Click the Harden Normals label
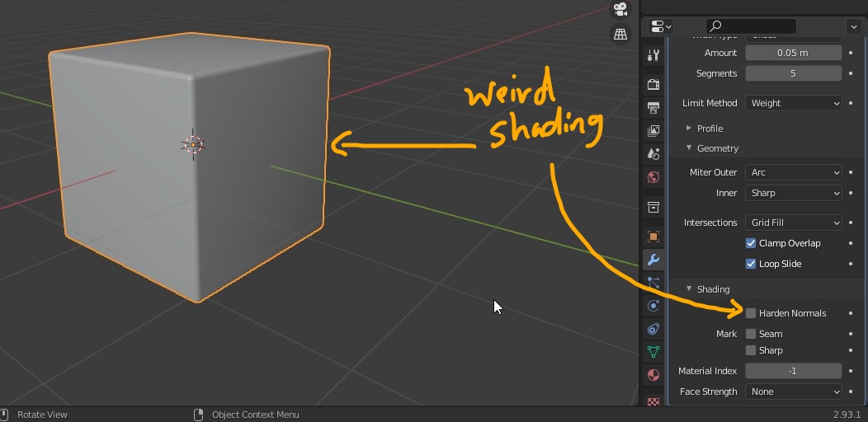The image size is (868, 422). click(792, 313)
